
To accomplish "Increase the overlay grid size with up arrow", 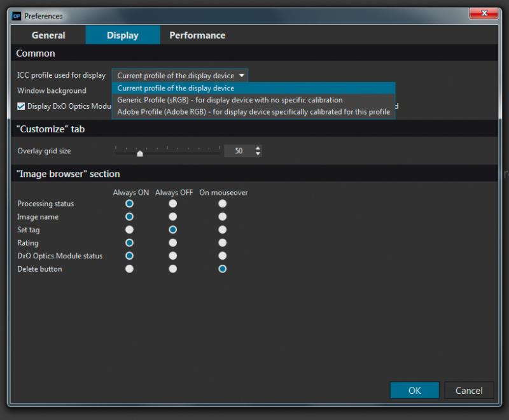I will [x=258, y=148].
